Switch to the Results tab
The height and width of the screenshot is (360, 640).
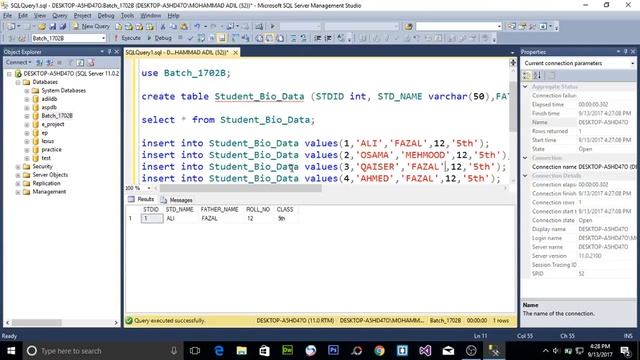[141, 199]
